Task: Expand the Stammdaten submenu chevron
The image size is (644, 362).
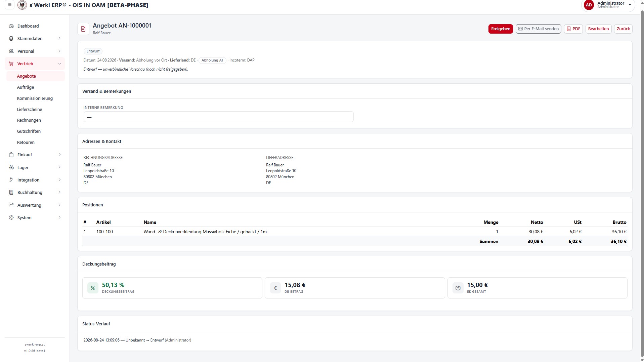Action: coord(59,38)
